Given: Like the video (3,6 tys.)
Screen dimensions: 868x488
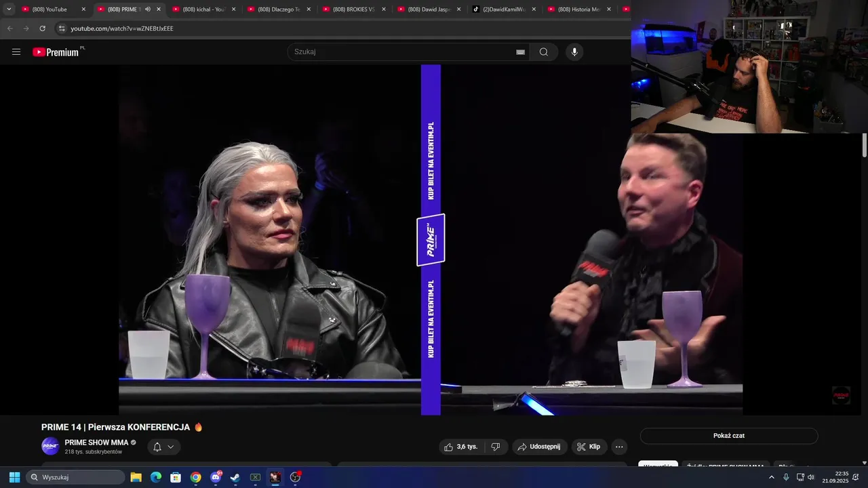Looking at the screenshot, I should tap(461, 447).
